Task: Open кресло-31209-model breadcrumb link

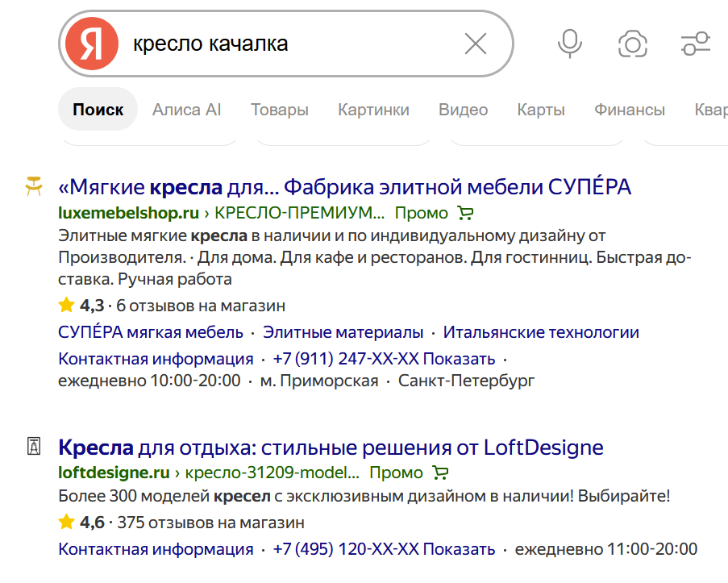Action: (x=272, y=473)
